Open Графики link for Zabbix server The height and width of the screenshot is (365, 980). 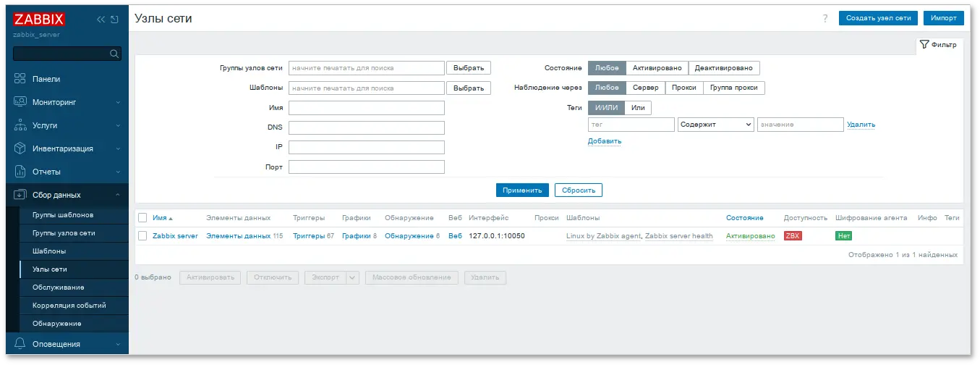point(357,236)
